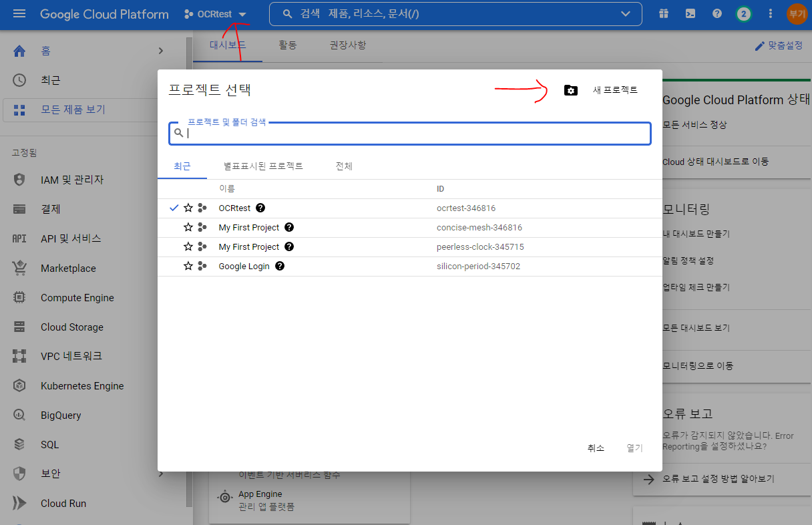Click the 취소 cancel button
812x525 pixels.
click(596, 448)
